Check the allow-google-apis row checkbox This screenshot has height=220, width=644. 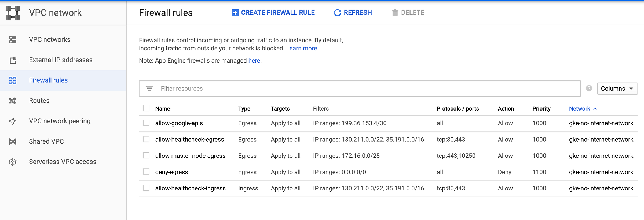click(x=146, y=123)
